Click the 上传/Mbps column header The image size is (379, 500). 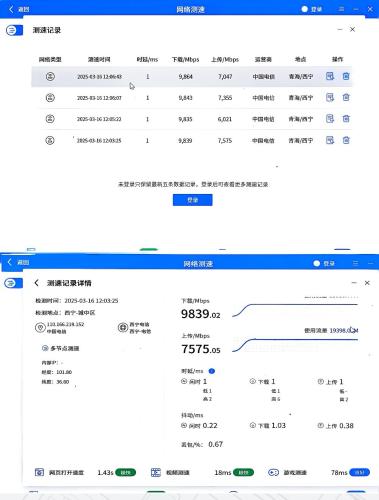pyautogui.click(x=225, y=60)
